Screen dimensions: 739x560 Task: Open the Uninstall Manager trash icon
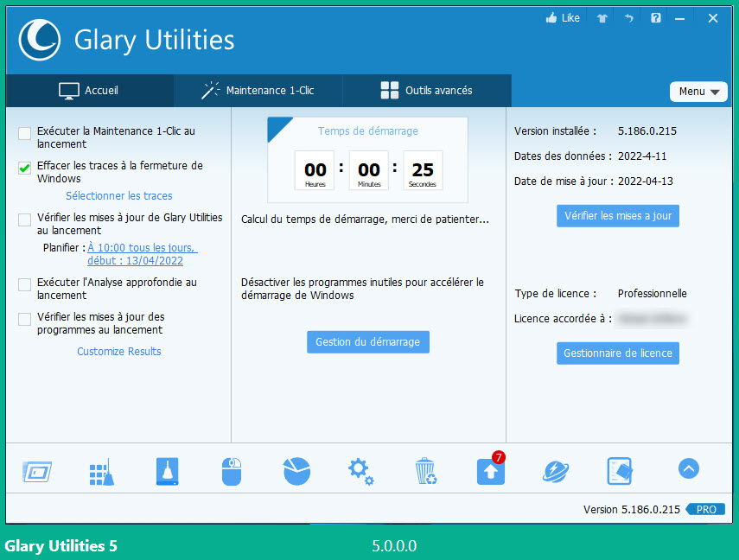pyautogui.click(x=425, y=471)
